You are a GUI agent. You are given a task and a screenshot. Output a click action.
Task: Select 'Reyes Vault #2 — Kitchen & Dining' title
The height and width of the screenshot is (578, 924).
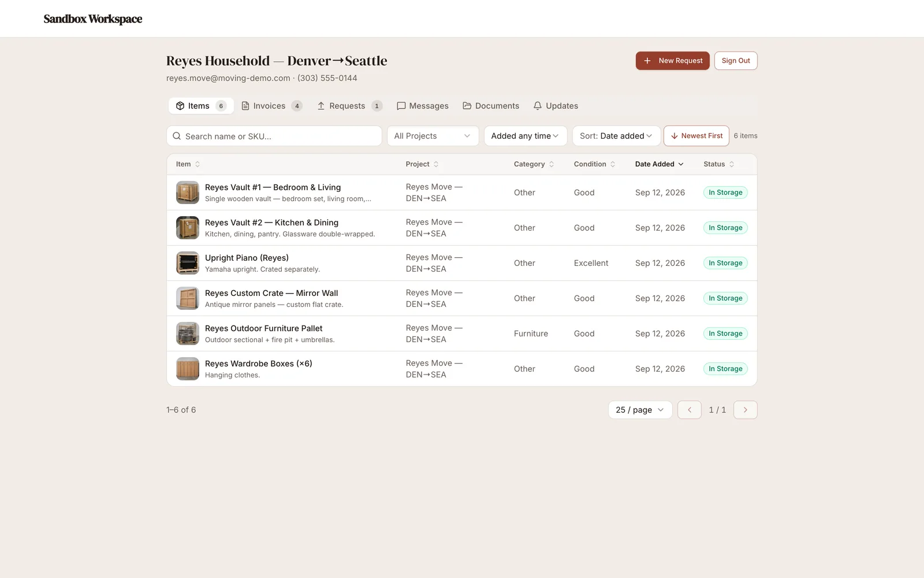(271, 223)
